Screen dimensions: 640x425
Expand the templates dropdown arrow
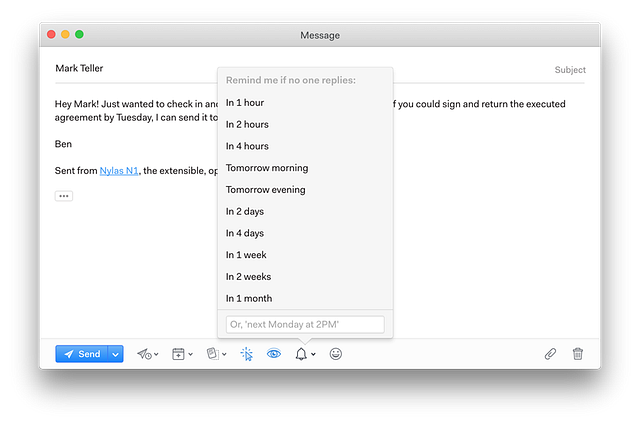(x=224, y=354)
